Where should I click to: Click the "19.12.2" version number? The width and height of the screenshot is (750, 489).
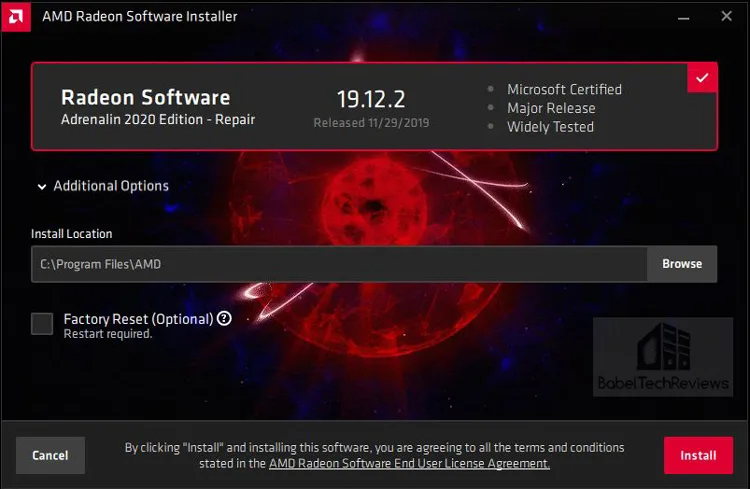[371, 99]
